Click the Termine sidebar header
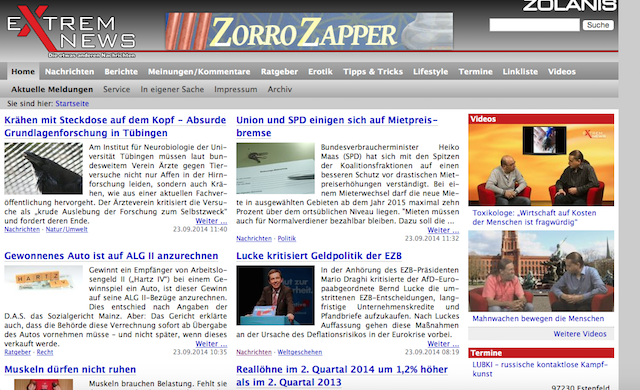This screenshot has height=390, width=640. (x=541, y=353)
